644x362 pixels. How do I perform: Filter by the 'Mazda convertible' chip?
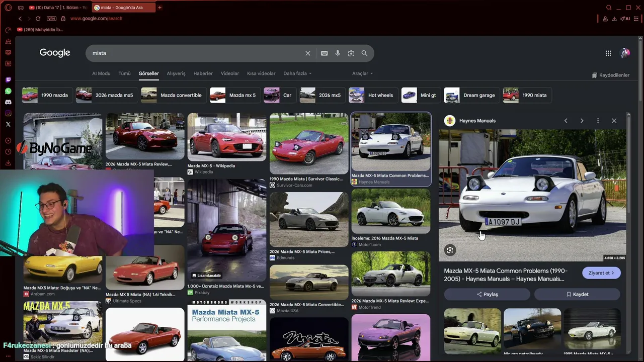coord(173,95)
